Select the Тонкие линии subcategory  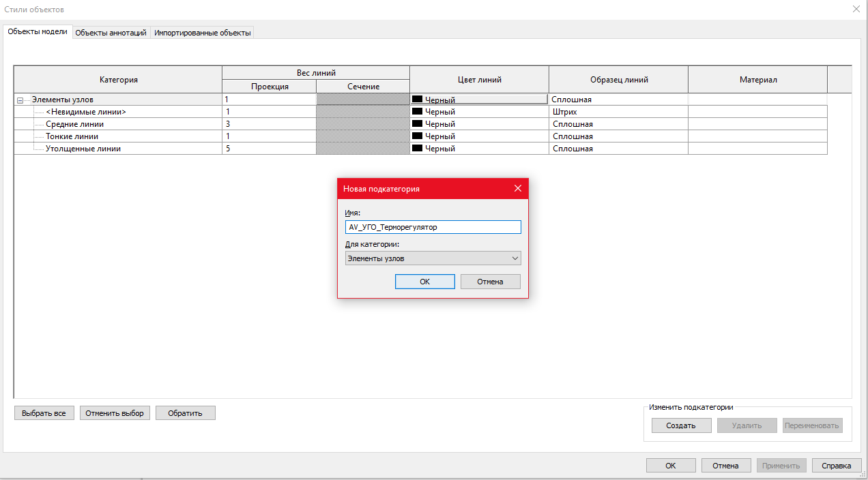[72, 136]
